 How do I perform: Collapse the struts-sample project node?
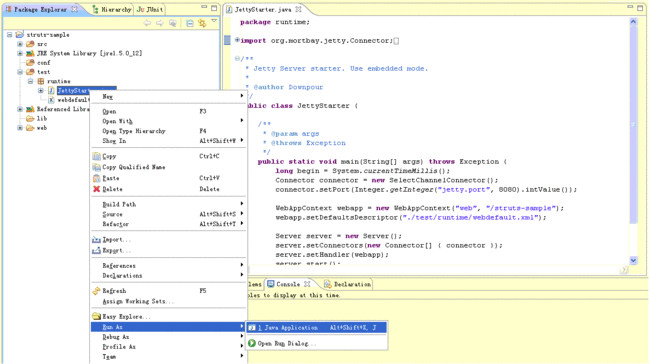pyautogui.click(x=10, y=35)
